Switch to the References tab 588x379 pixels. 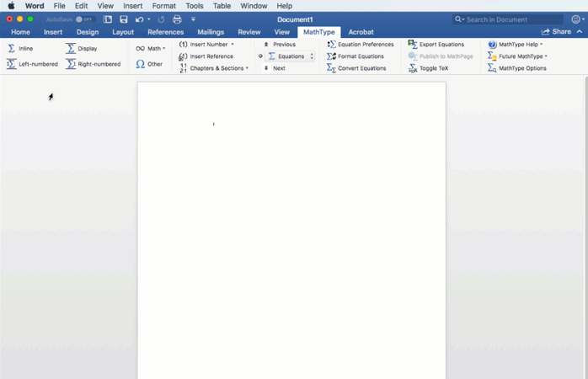(165, 32)
